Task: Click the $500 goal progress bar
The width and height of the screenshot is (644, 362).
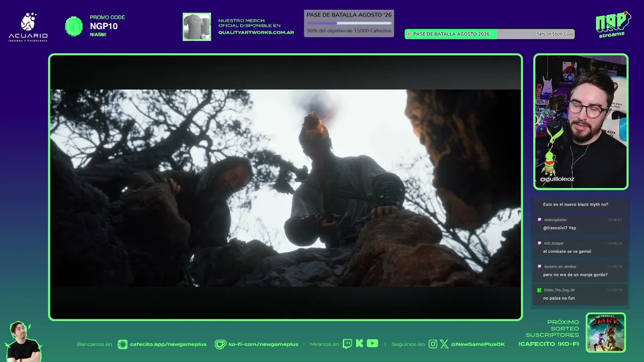Action: [490, 34]
